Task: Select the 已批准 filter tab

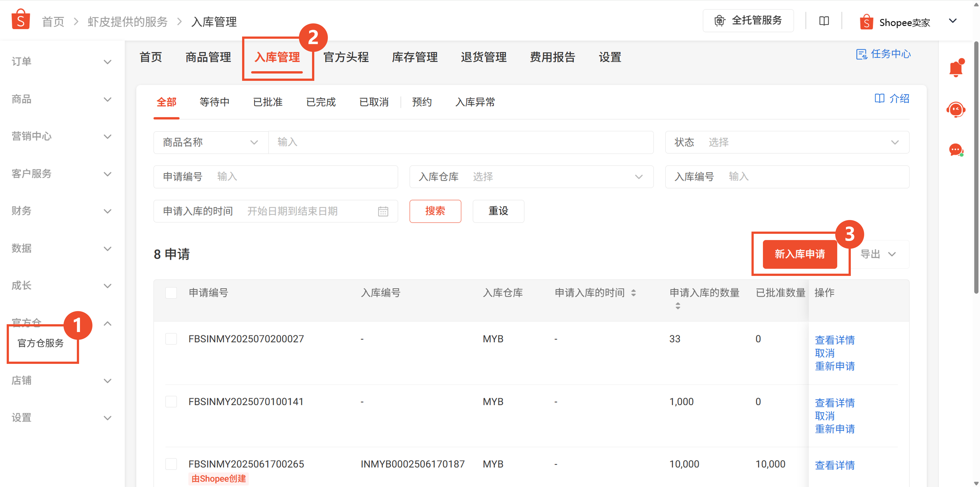Action: click(x=267, y=102)
